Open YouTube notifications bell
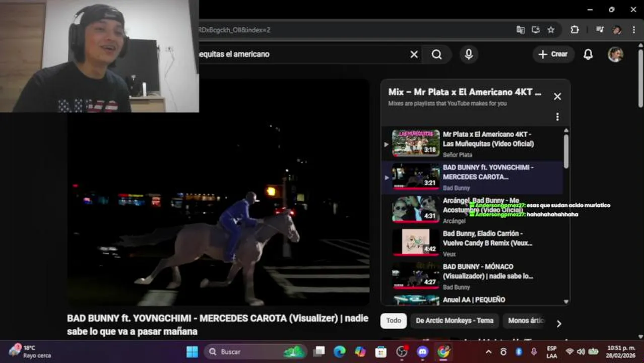644x363 pixels. [588, 54]
